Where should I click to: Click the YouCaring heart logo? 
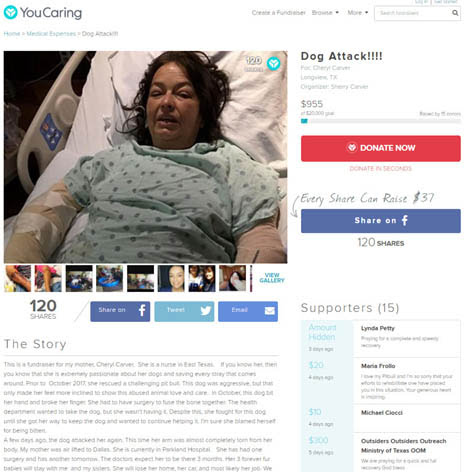(x=10, y=12)
